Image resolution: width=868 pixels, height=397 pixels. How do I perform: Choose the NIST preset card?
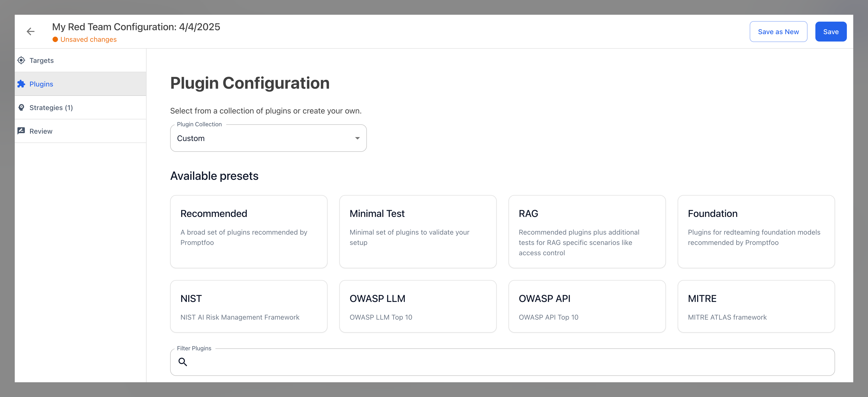click(249, 306)
